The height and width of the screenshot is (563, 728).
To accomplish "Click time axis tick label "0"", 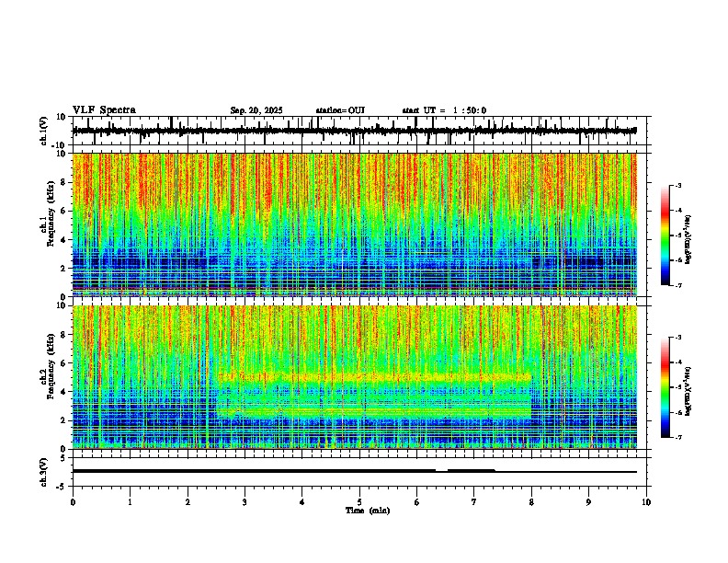I will pos(73,502).
